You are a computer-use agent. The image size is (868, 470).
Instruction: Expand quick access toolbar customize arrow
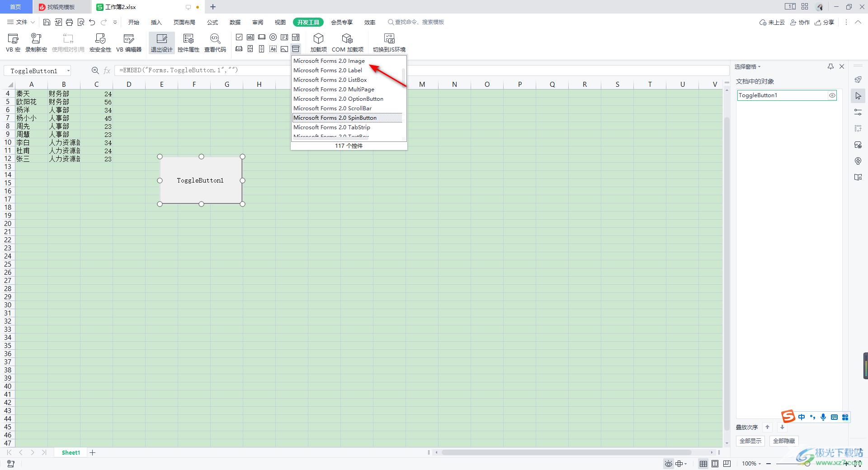[115, 22]
